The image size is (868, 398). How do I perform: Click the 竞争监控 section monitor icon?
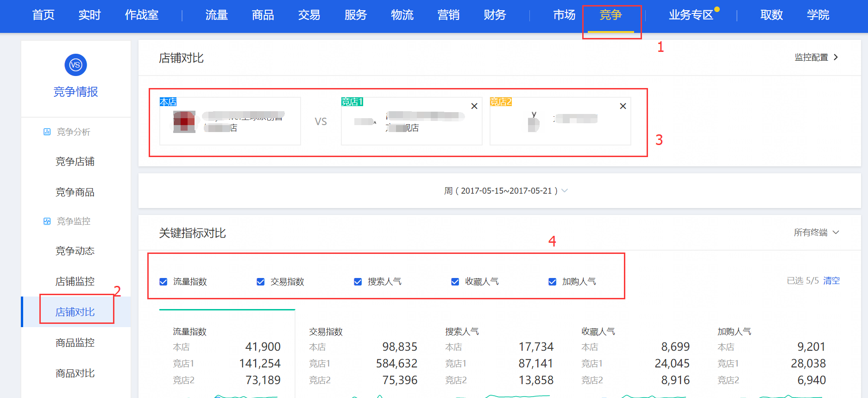47,221
